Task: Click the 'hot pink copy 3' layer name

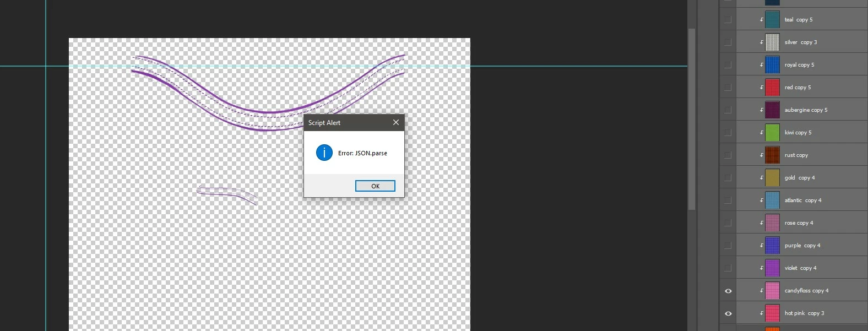Action: click(804, 313)
